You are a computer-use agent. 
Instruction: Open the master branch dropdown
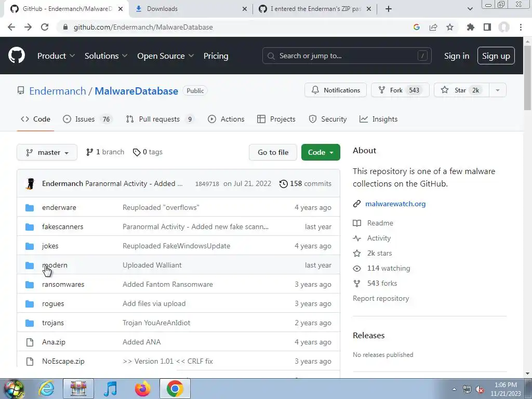47,152
